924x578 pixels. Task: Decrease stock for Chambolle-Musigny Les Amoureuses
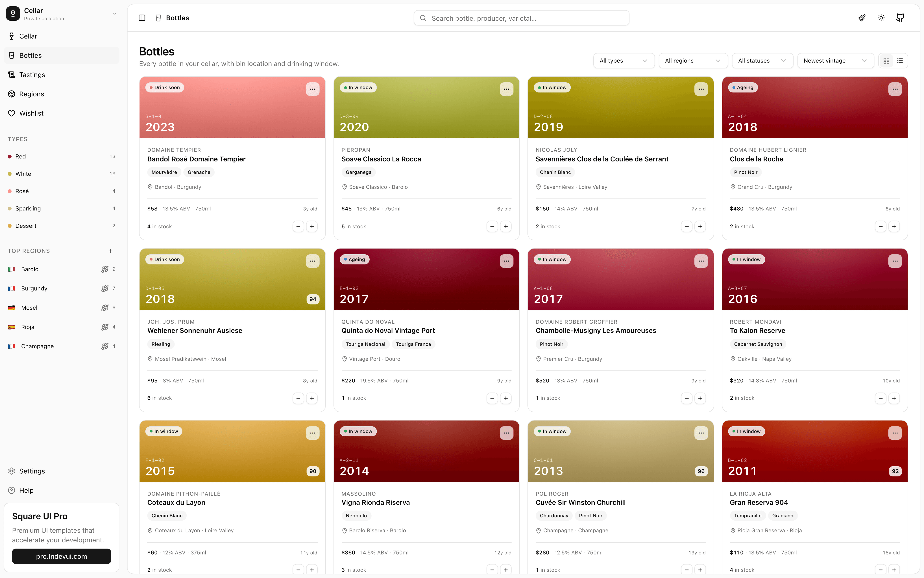(x=687, y=398)
